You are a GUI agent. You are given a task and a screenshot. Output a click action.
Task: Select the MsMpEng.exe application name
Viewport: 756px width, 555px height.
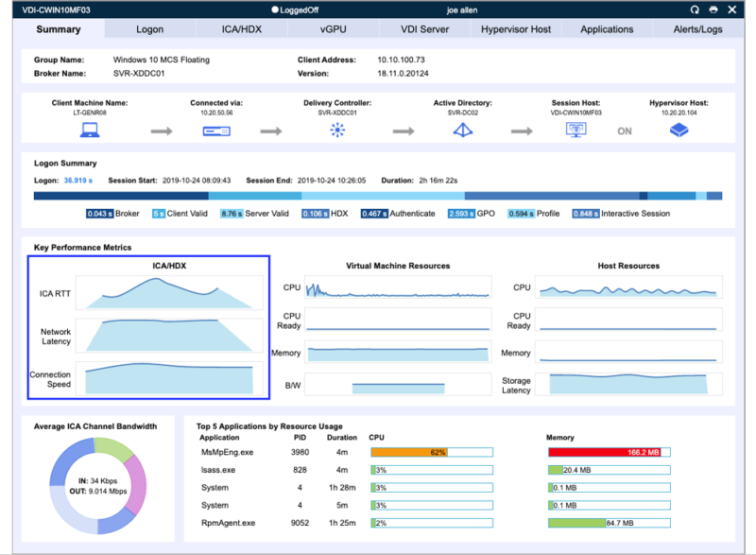pos(227,452)
